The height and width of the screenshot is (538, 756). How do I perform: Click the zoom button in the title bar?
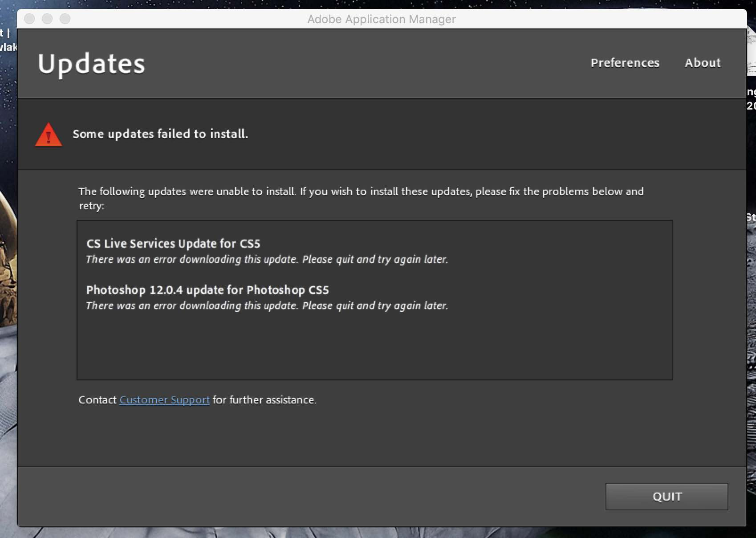[x=65, y=19]
